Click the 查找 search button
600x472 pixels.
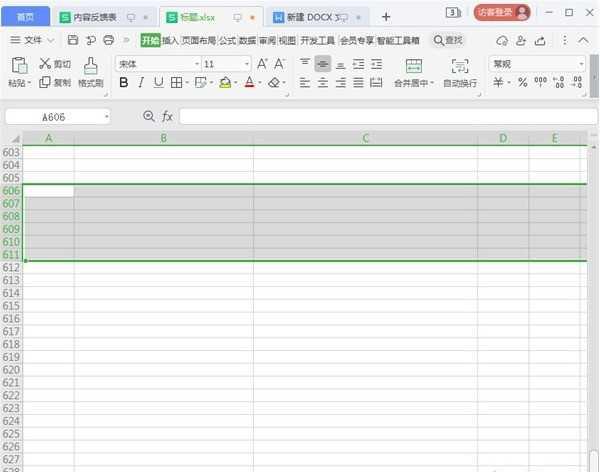coord(448,40)
